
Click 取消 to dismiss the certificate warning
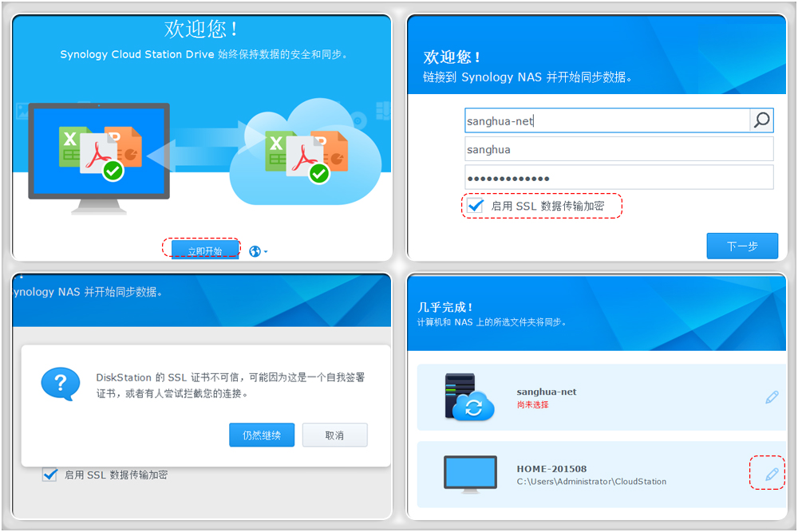click(x=334, y=435)
